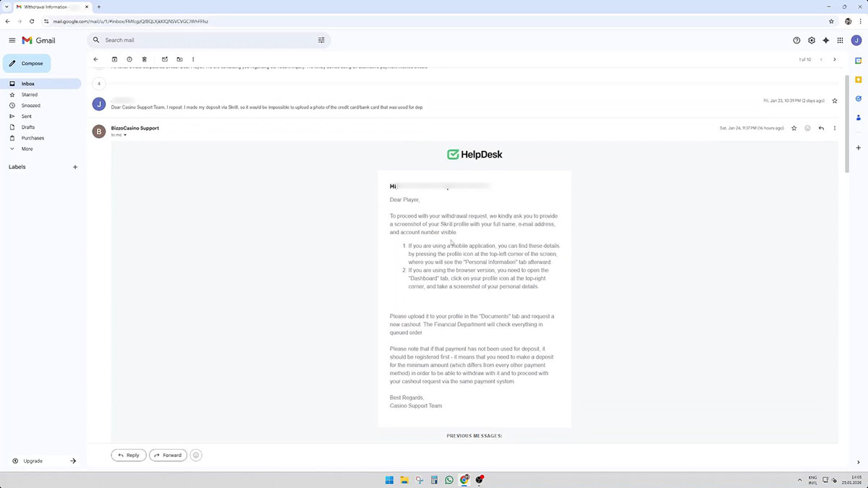Open the Starred folder
The height and width of the screenshot is (488, 868).
[30, 95]
